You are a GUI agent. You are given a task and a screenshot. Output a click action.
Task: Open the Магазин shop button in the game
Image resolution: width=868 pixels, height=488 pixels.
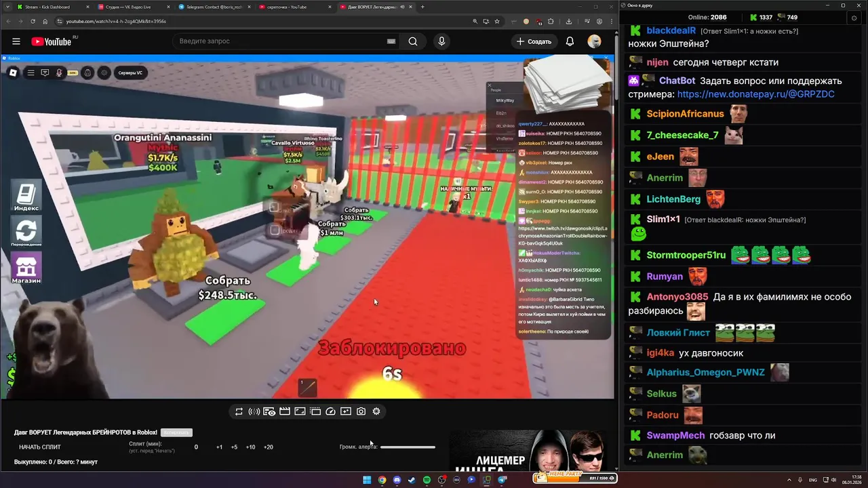26,268
